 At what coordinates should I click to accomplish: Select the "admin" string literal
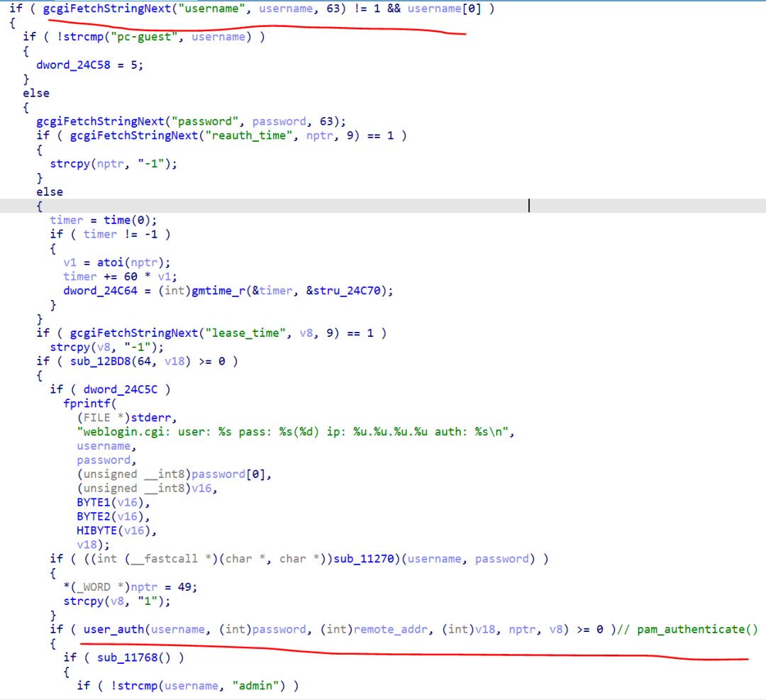pyautogui.click(x=255, y=685)
